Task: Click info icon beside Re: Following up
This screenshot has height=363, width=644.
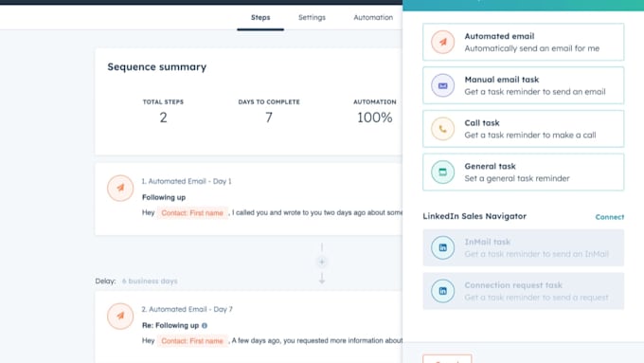Action: coord(205,326)
